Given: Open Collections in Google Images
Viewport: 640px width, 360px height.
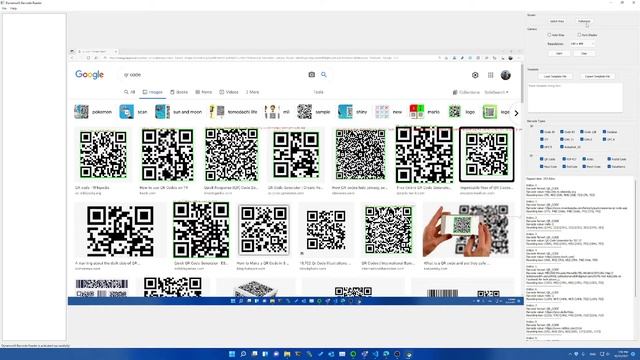Looking at the screenshot, I should 466,92.
